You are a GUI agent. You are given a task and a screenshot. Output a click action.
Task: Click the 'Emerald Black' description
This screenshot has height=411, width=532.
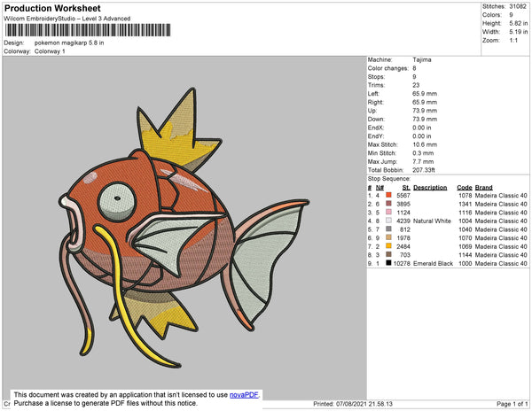point(433,263)
